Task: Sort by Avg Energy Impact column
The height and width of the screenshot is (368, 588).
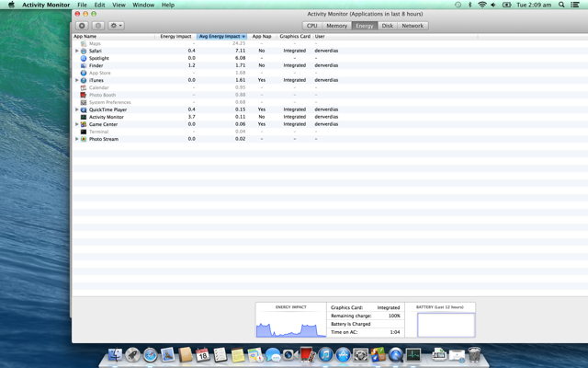Action: pos(221,37)
